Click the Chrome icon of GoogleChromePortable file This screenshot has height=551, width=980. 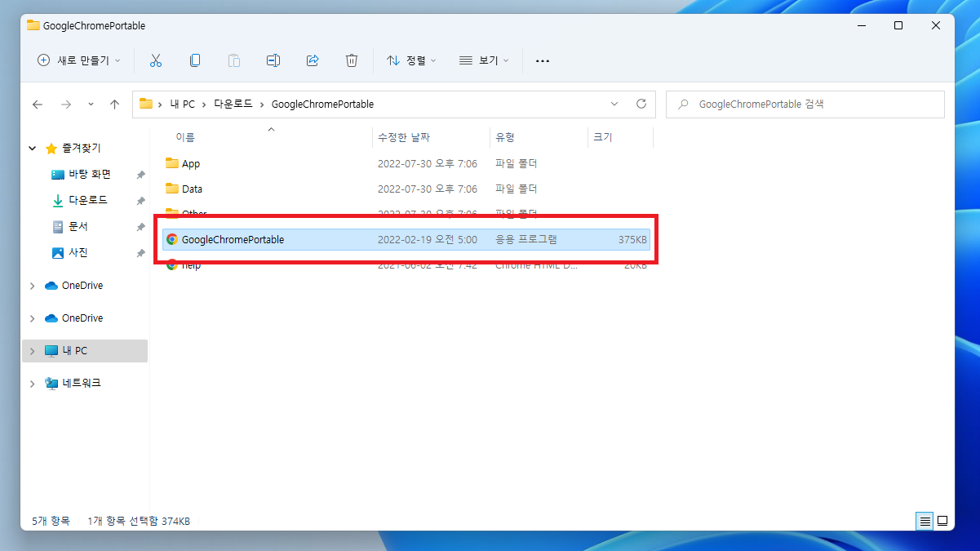click(171, 239)
